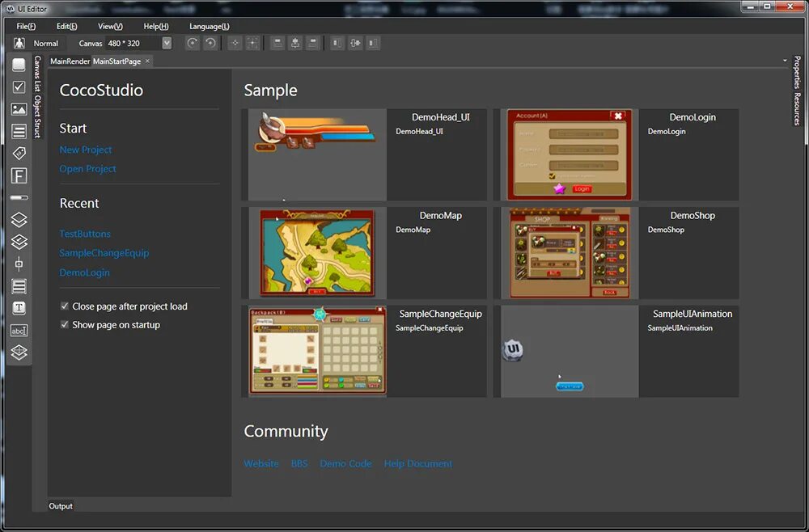Open the Edit menu
Screen dimensions: 809x532
tap(66, 27)
